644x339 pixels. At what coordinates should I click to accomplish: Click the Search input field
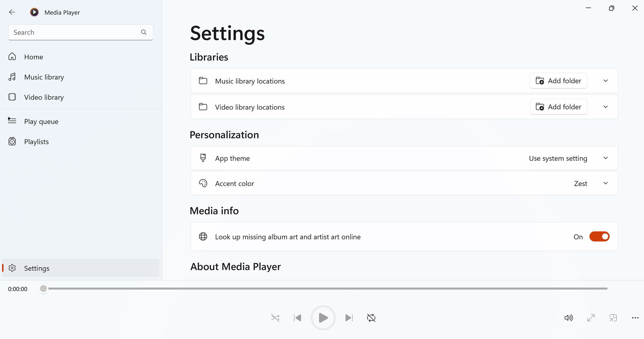pos(80,32)
